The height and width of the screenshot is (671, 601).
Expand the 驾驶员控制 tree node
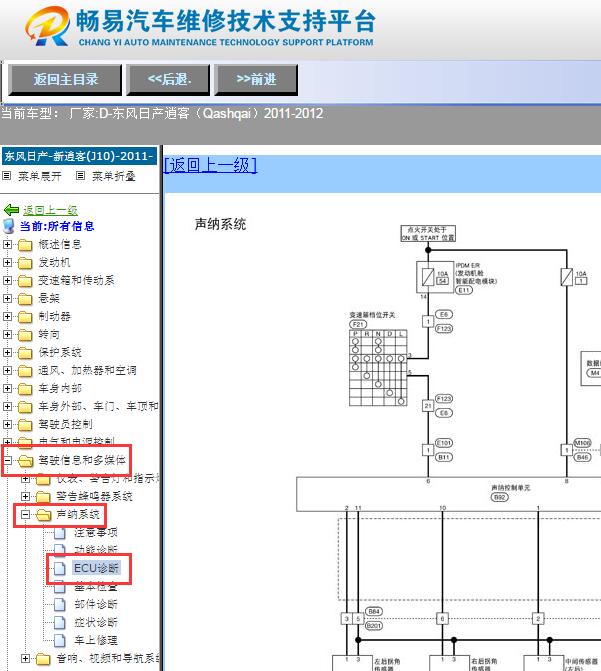[x=7, y=424]
